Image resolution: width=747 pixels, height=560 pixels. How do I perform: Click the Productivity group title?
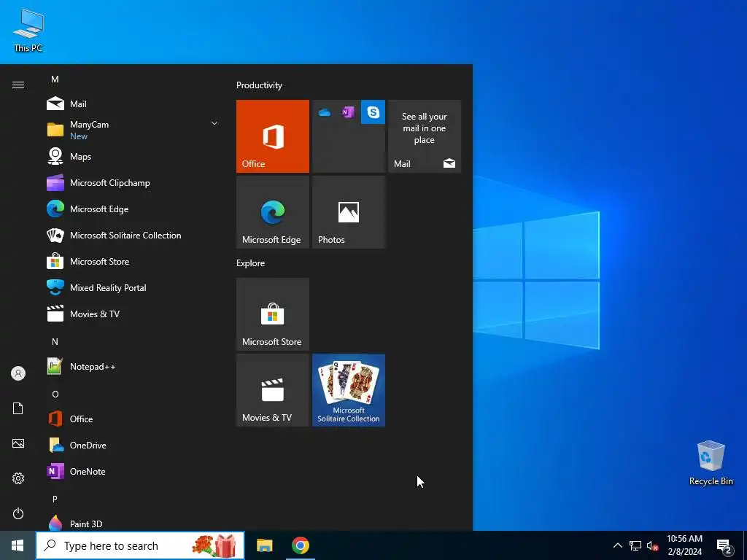[x=259, y=85]
